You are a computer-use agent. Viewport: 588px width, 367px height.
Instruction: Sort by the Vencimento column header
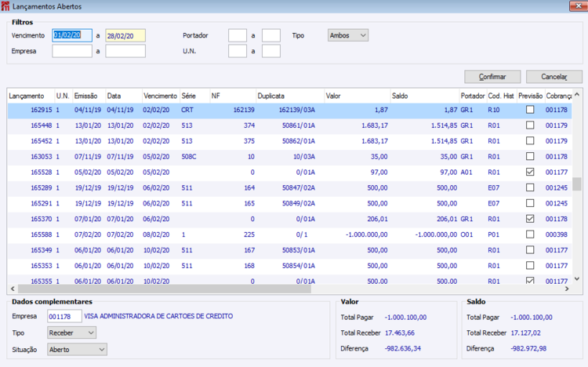pyautogui.click(x=160, y=96)
